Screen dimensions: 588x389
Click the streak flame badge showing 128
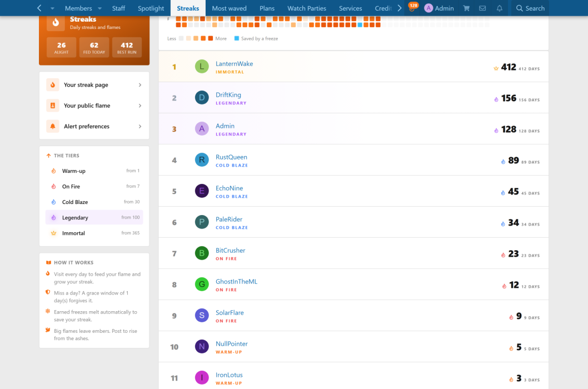tap(413, 6)
